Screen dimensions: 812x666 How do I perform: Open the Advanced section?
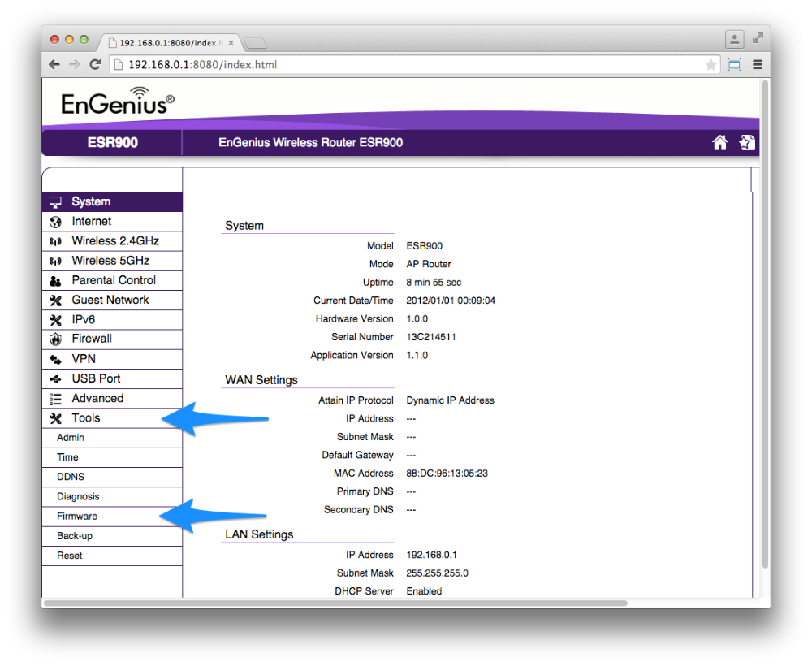pos(112,399)
